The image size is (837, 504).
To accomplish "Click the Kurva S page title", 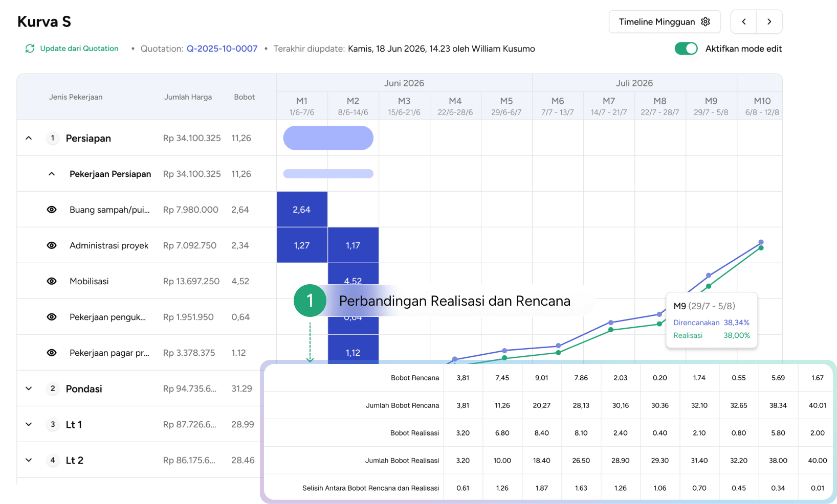I will coord(44,21).
